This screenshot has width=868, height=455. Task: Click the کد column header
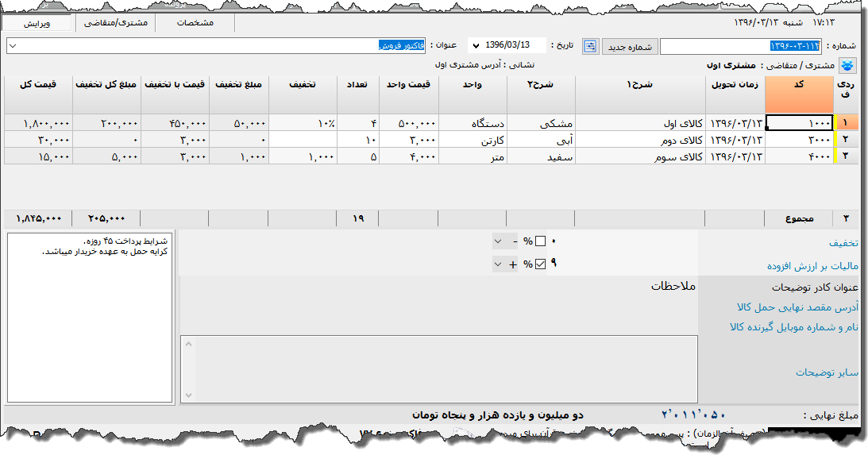click(799, 95)
